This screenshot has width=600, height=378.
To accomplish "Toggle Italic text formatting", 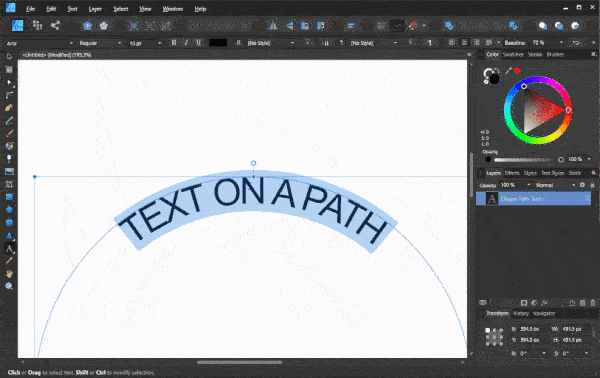I will click(186, 43).
